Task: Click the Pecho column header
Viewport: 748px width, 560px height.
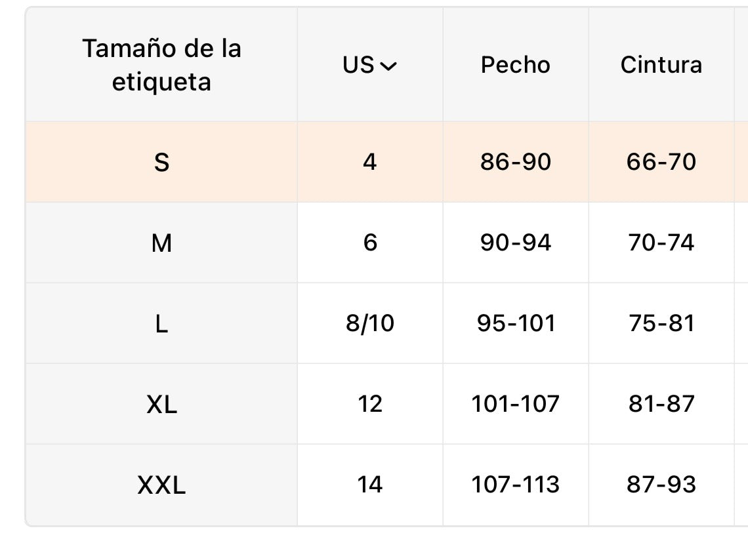Action: click(516, 65)
